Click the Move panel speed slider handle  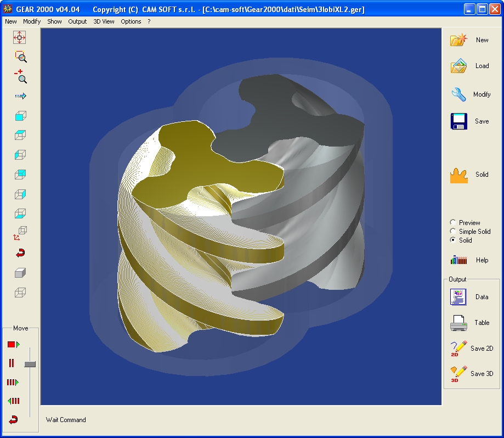pyautogui.click(x=30, y=364)
